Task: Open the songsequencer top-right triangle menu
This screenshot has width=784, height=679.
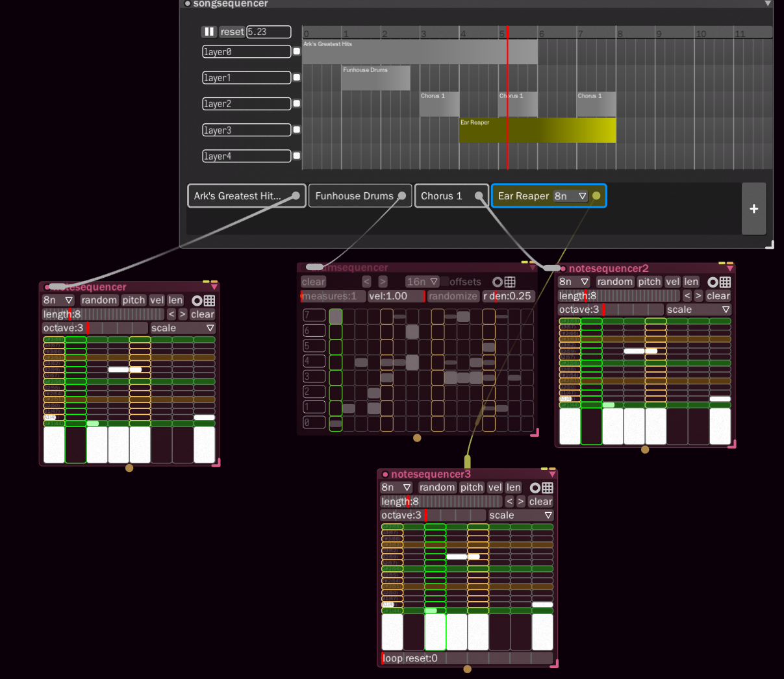Action: 768,4
